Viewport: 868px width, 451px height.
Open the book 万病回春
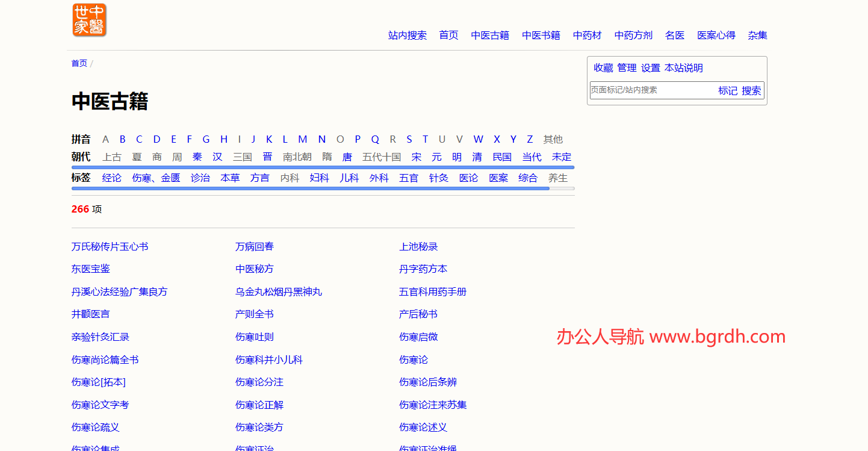(254, 247)
